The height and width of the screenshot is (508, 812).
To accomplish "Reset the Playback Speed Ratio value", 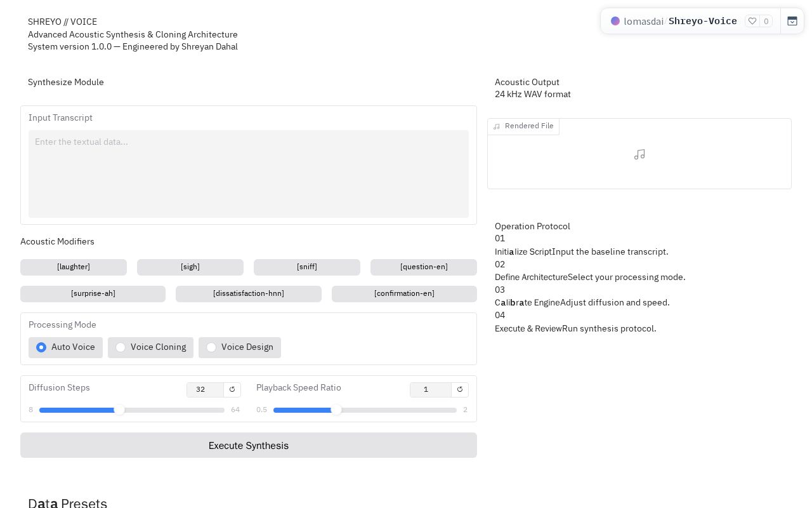I will (460, 389).
